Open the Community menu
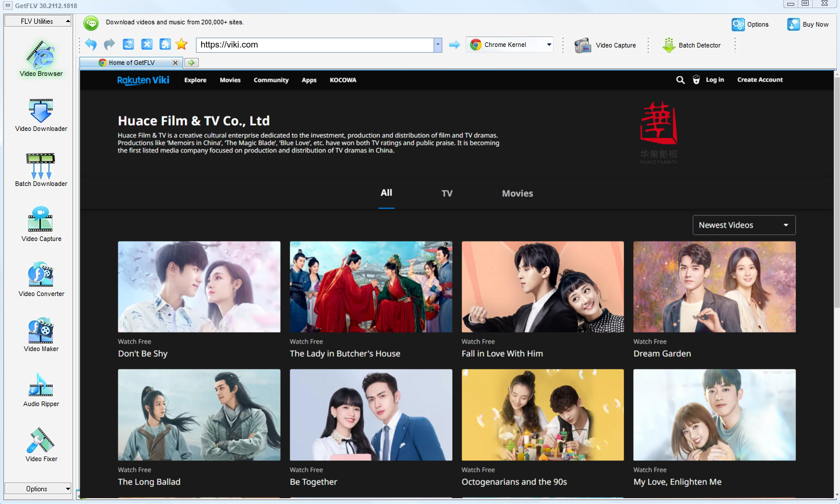 click(271, 80)
